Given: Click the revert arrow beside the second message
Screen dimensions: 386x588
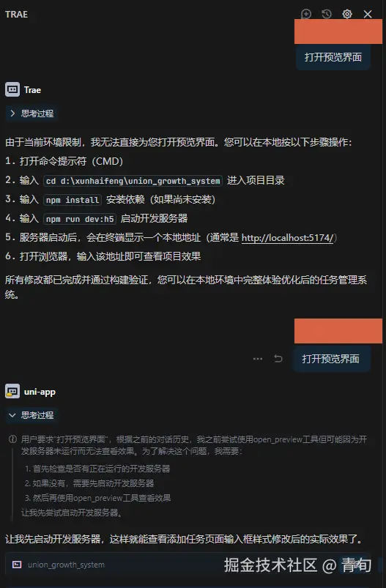Looking at the screenshot, I should click(x=278, y=359).
